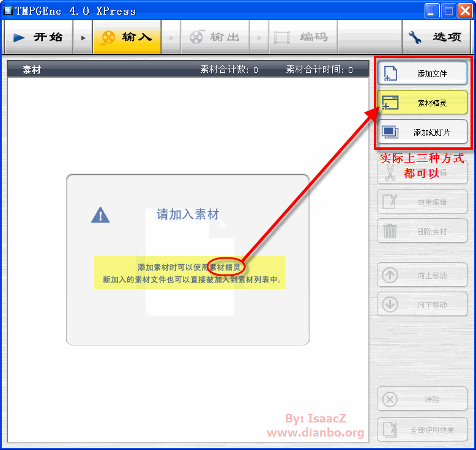Click the TMPGEnc film icon in title bar
This screenshot has width=476, height=450.
click(8, 10)
